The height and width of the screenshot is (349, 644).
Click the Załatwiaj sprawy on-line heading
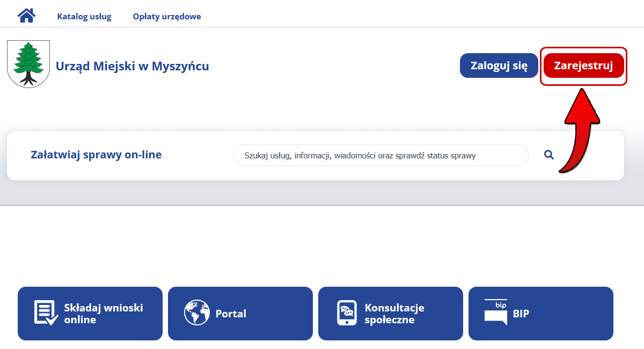click(96, 155)
